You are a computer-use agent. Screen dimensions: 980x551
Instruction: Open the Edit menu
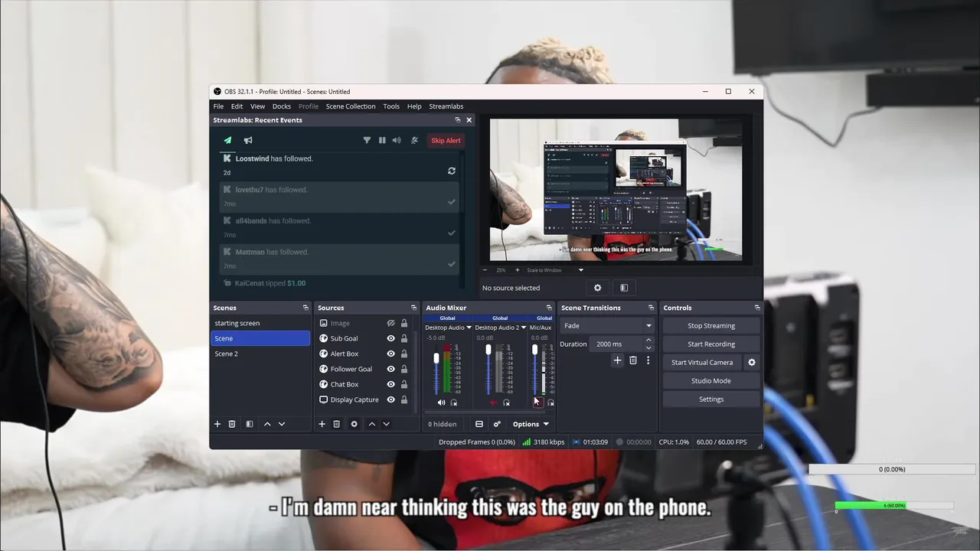coord(237,106)
